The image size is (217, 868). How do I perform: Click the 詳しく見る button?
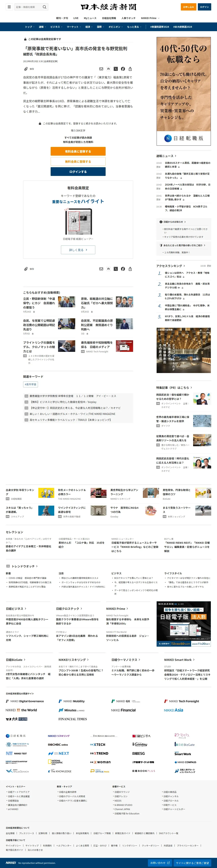(78, 250)
